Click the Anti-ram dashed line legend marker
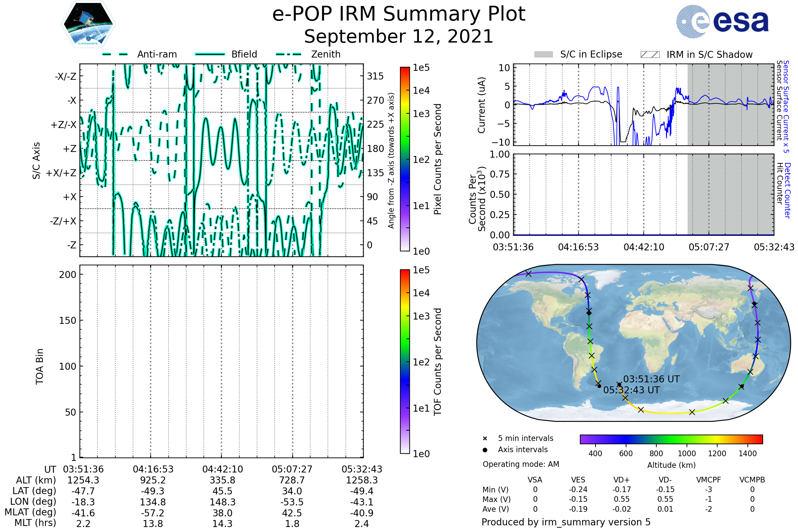The width and height of the screenshot is (798, 532). (115, 54)
